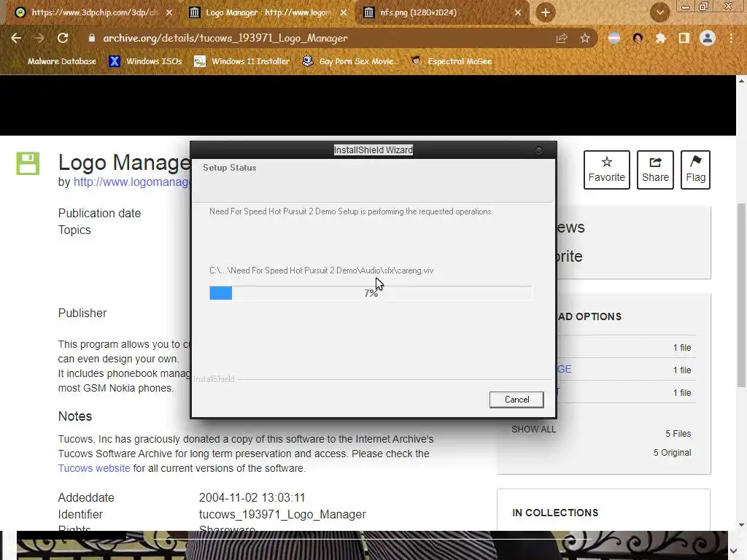The width and height of the screenshot is (747, 560).
Task: Click the 5 Original count
Action: pyautogui.click(x=672, y=452)
